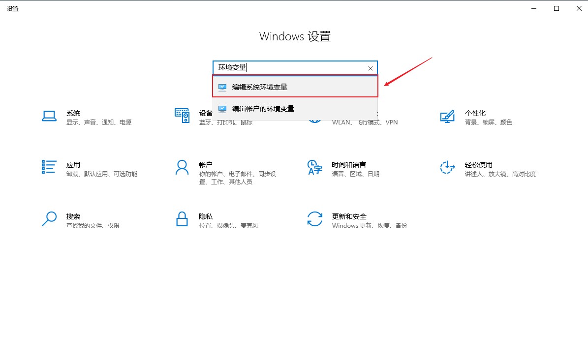Click the description 语音、区域、日期

pos(355,174)
